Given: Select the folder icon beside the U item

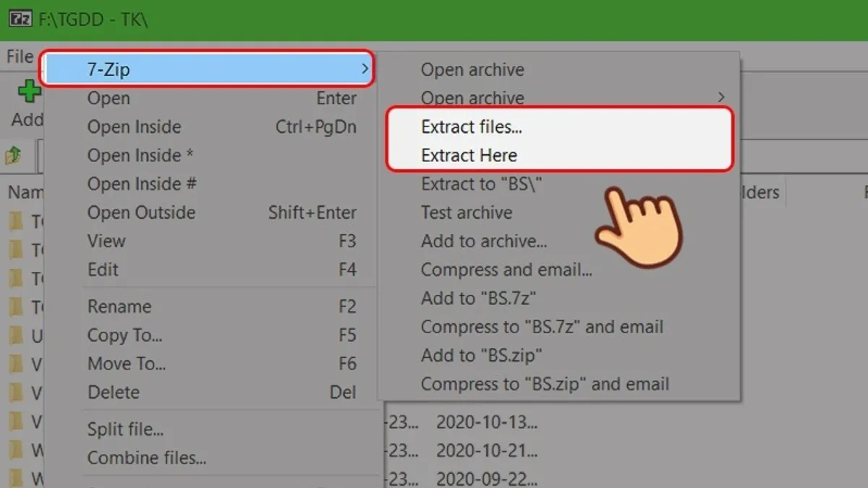Looking at the screenshot, I should click(16, 335).
